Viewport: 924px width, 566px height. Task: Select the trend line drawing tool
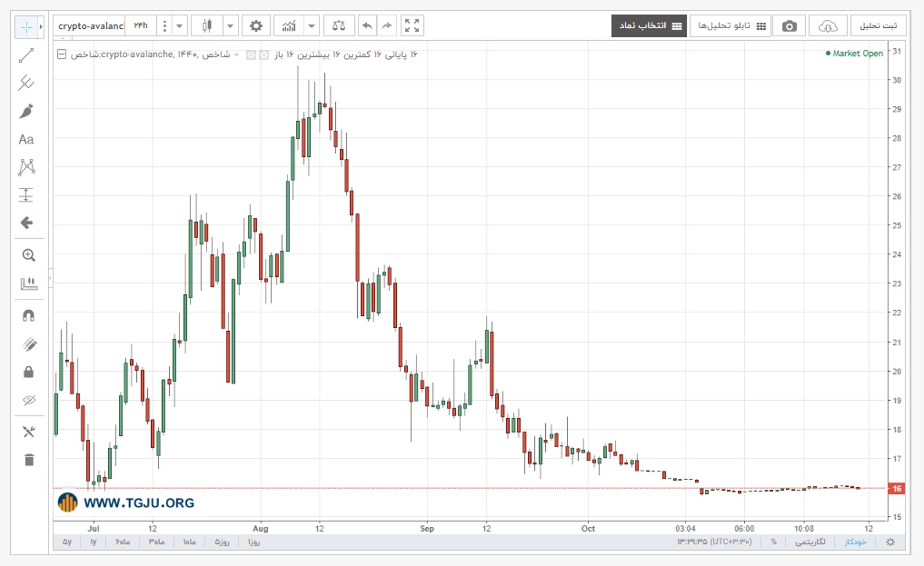(x=27, y=55)
